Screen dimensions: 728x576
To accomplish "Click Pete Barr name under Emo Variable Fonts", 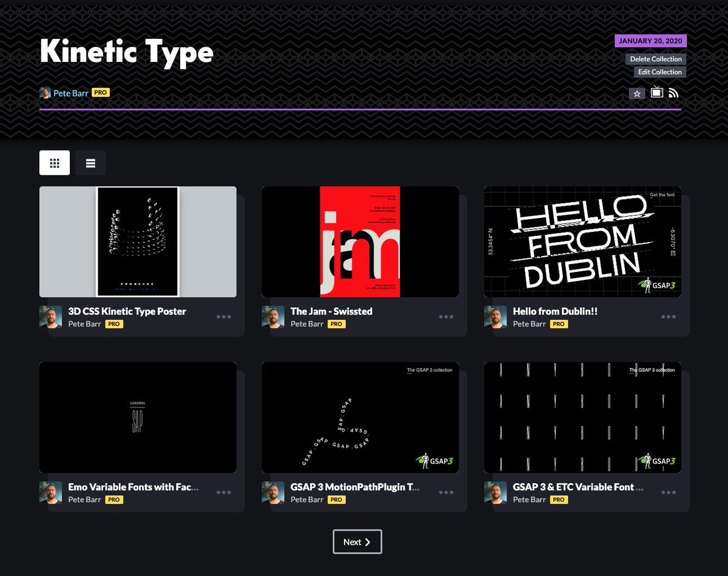I will coord(84,500).
